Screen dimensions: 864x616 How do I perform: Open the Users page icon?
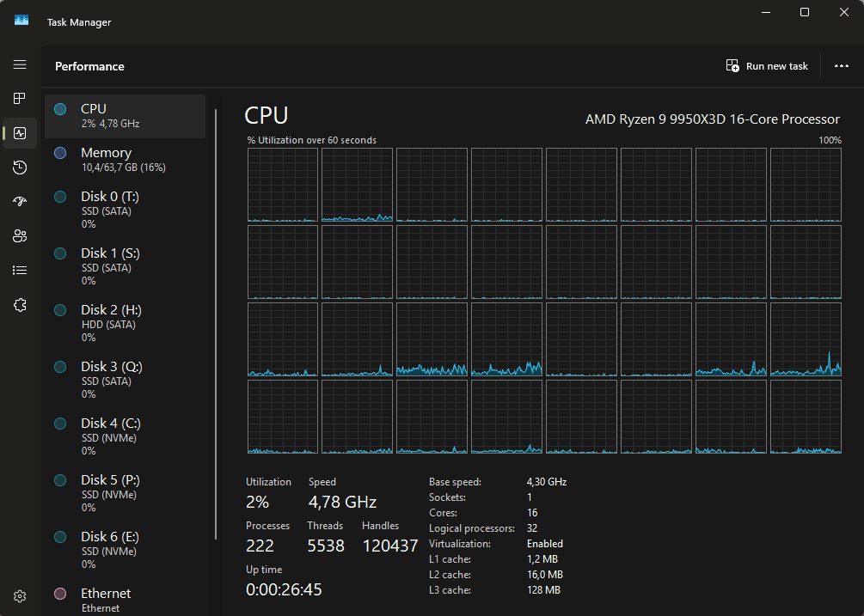click(20, 236)
